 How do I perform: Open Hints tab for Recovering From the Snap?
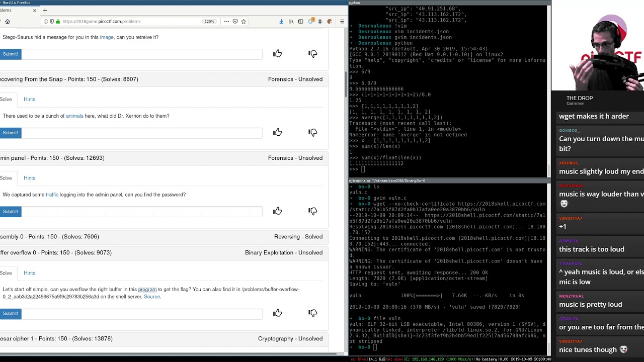pyautogui.click(x=29, y=100)
